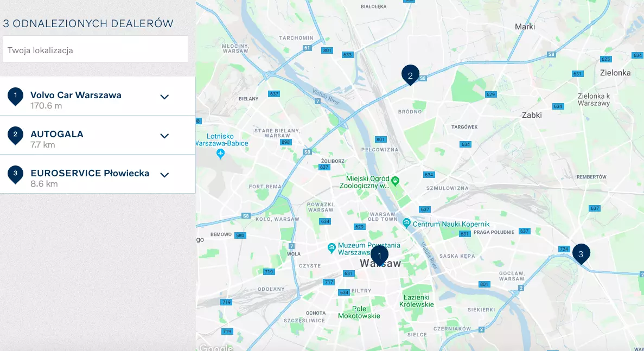Click the 3 ODNALEZIONYCH DEALERÓW heading

coord(88,23)
